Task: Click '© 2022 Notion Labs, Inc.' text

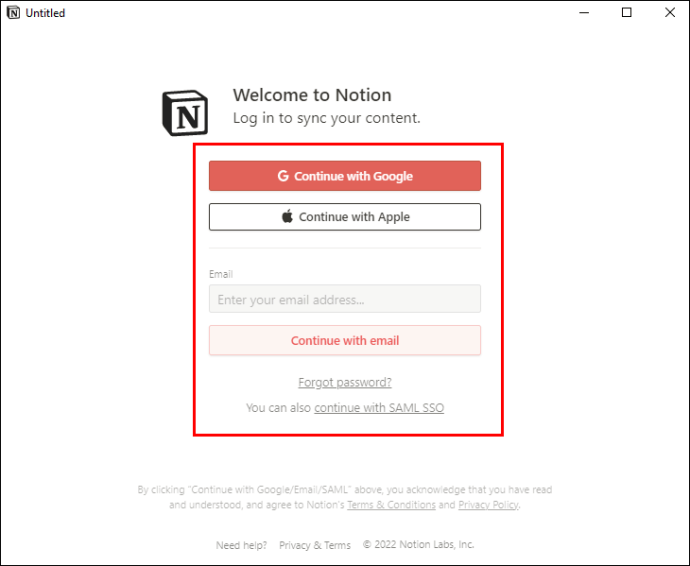Action: pyautogui.click(x=418, y=544)
